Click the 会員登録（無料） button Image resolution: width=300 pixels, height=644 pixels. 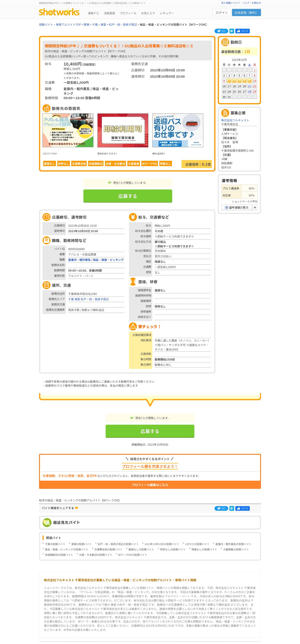pyautogui.click(x=246, y=13)
